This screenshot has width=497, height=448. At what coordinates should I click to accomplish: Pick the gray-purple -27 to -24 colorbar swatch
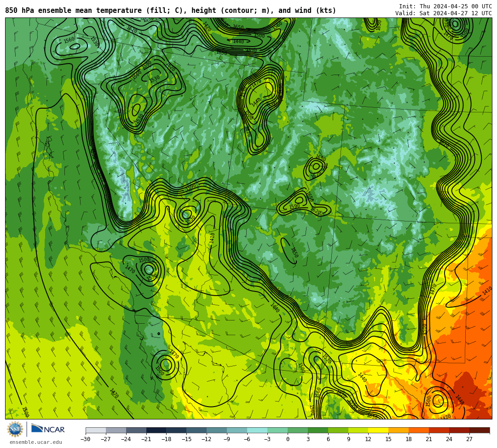click(116, 430)
